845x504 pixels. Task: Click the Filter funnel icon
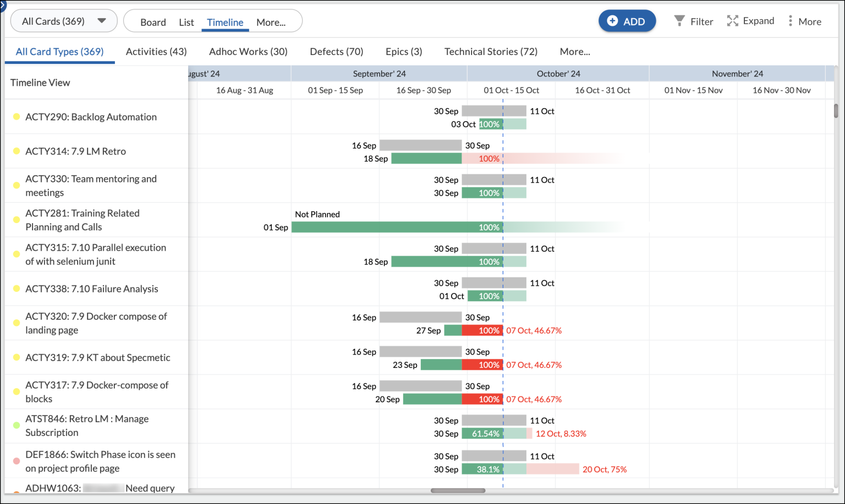[679, 21]
